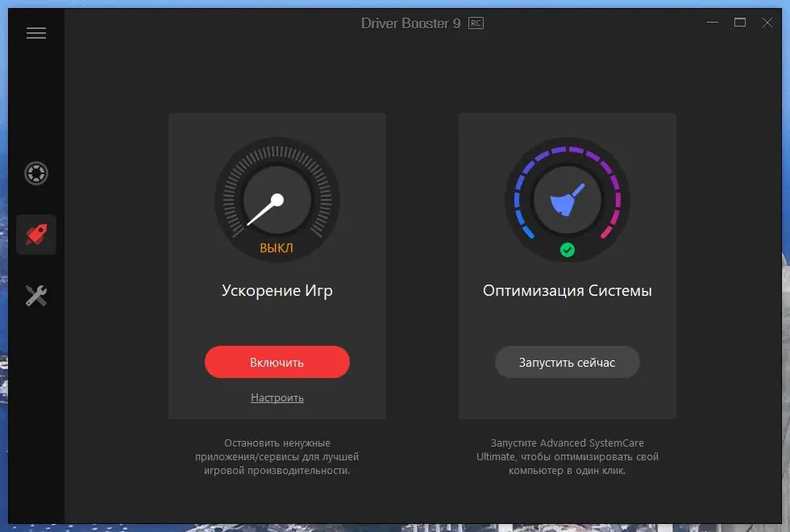The height and width of the screenshot is (532, 790).
Task: Open the hamburger menu icon
Action: 35,32
